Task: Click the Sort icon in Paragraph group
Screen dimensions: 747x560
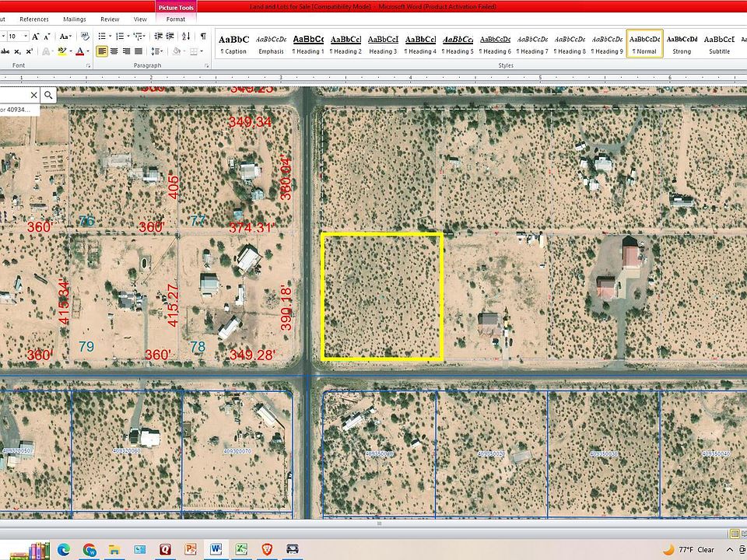Action: 187,36
